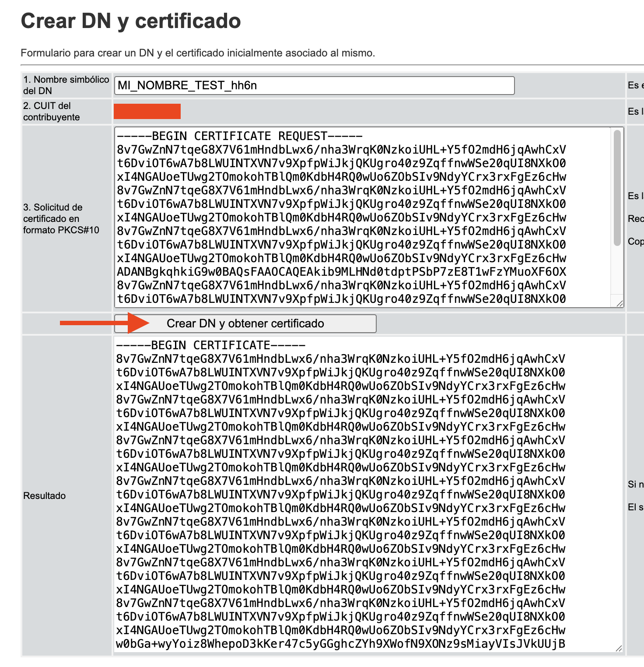Click the page title Crear DN y certificado
Screen dimensions: 644x667
[x=130, y=21]
